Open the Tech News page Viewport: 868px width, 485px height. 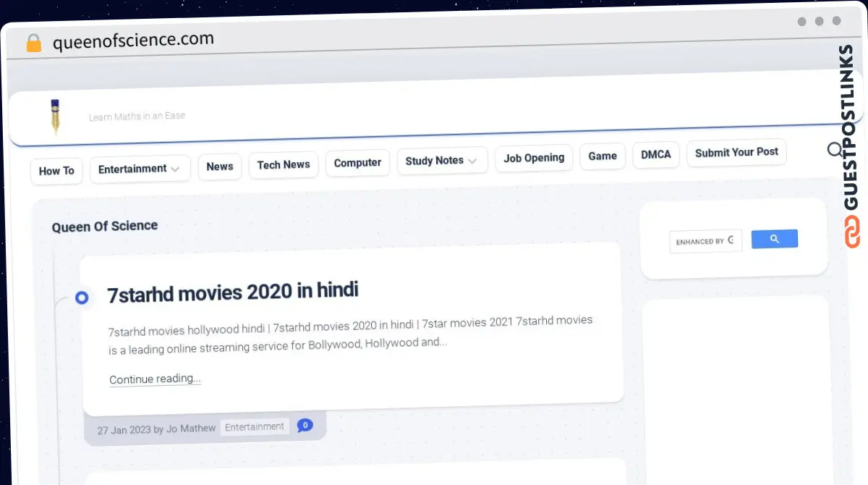(x=284, y=165)
